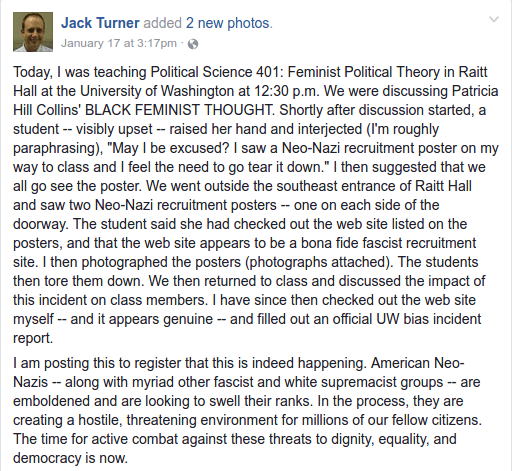Open the '2 new photos' link
Screen dimensions: 512x471
[229, 23]
